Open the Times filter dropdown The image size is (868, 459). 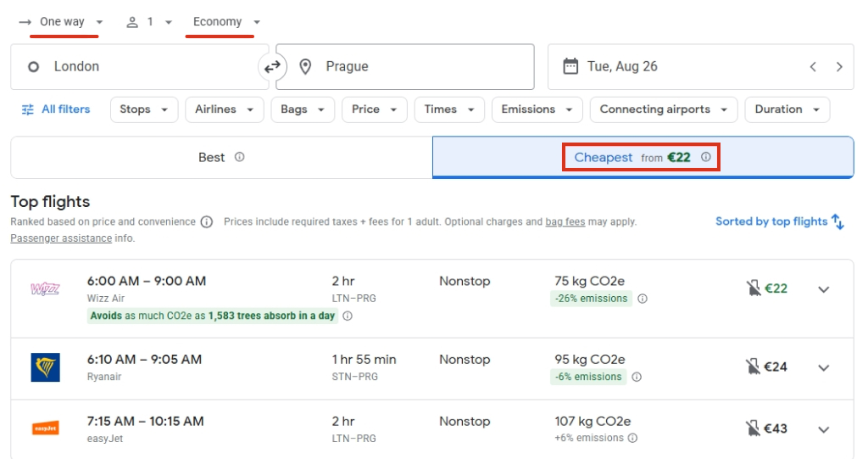pyautogui.click(x=449, y=109)
